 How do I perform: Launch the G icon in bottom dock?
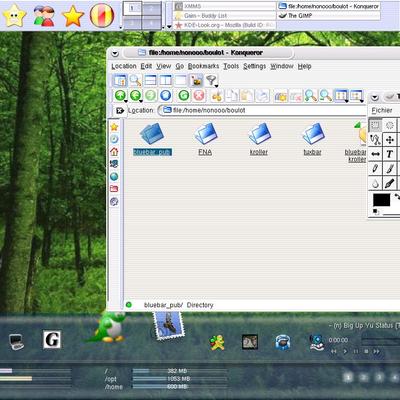click(x=52, y=340)
